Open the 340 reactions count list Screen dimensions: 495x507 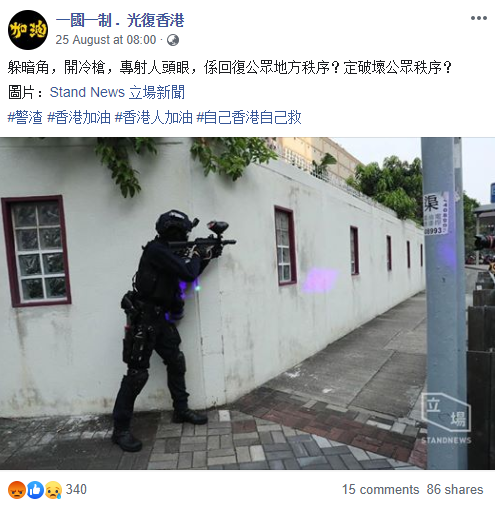(76, 489)
